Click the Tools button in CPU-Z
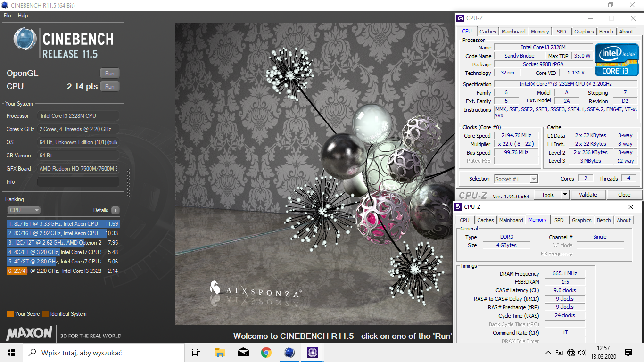The height and width of the screenshot is (362, 644). 548,195
